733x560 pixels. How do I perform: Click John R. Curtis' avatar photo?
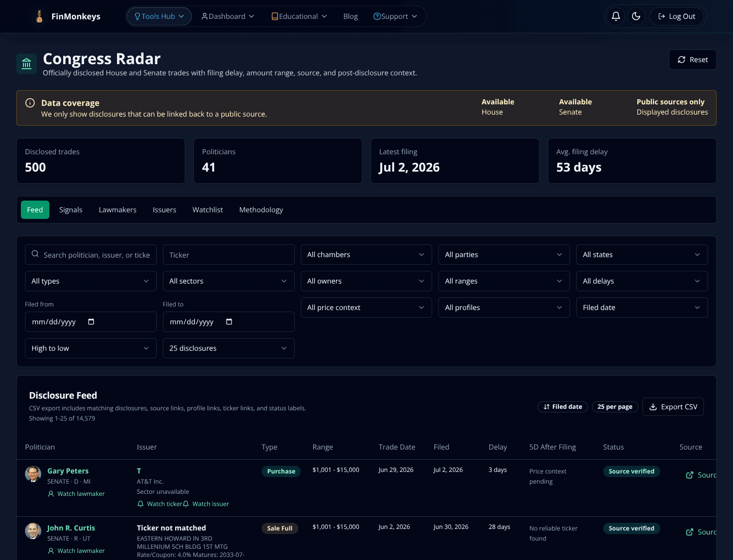[33, 531]
